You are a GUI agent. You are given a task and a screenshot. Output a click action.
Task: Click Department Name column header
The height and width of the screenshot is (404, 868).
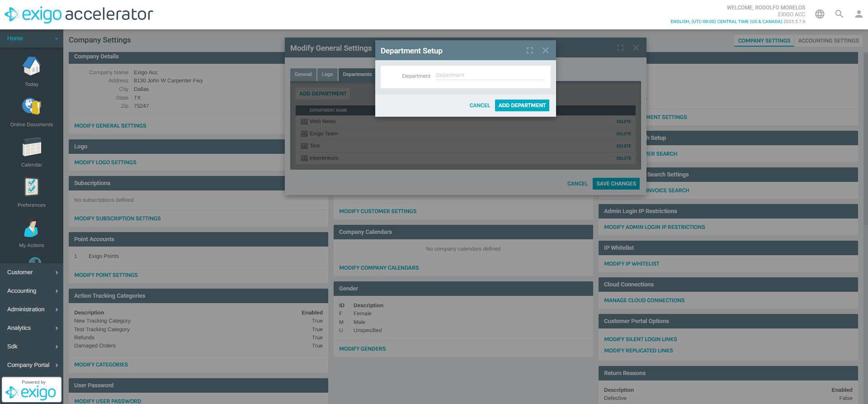pos(328,110)
